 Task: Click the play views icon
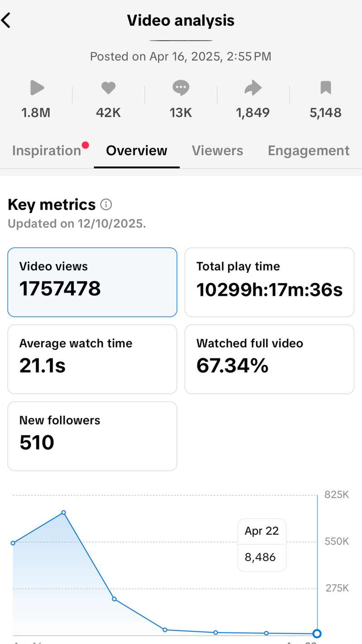(37, 88)
